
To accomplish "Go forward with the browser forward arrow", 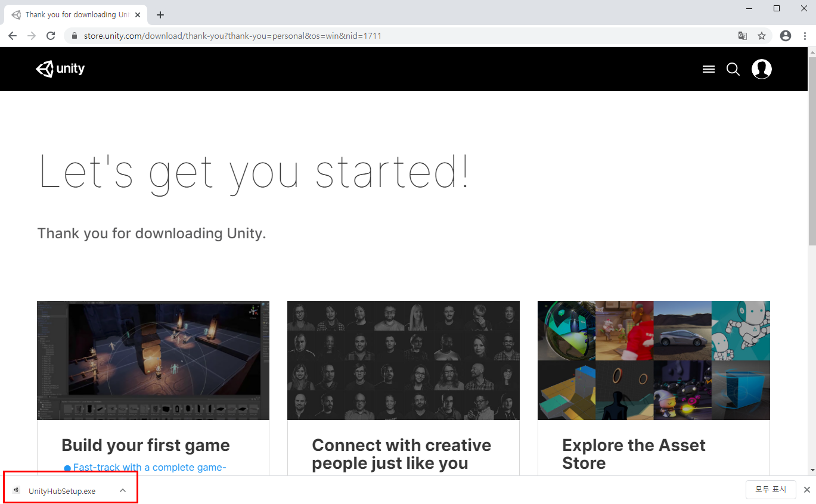I will (x=32, y=36).
